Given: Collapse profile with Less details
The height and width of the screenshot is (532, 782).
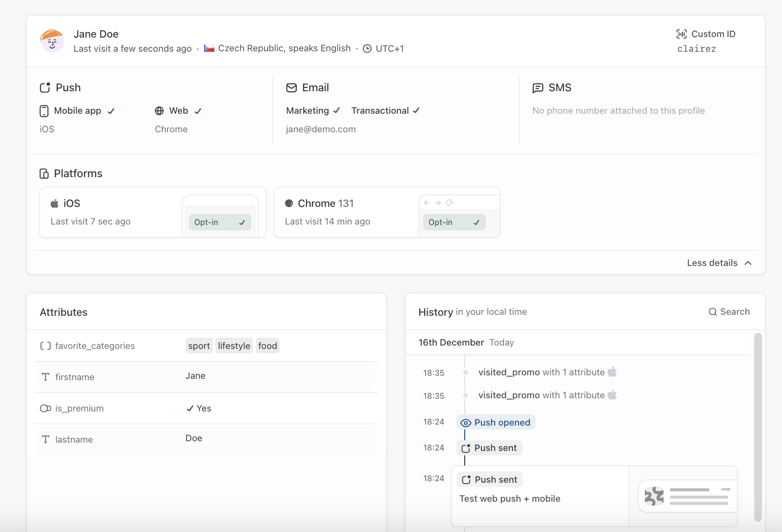Looking at the screenshot, I should (719, 263).
